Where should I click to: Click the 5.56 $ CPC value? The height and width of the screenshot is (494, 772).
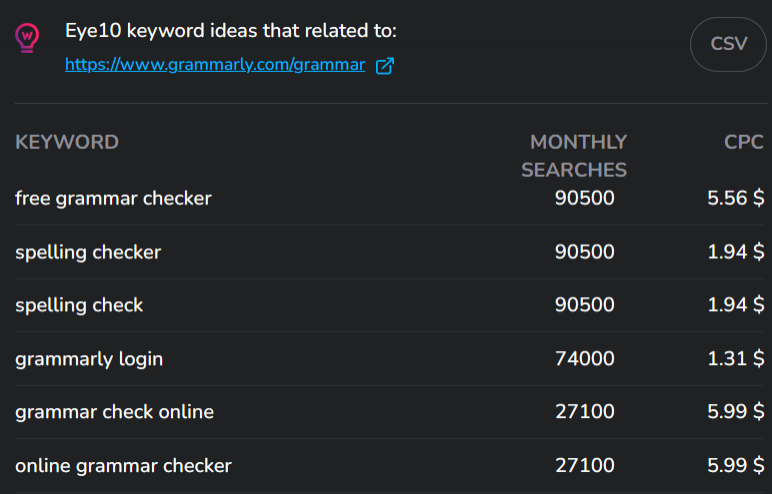[x=736, y=198]
